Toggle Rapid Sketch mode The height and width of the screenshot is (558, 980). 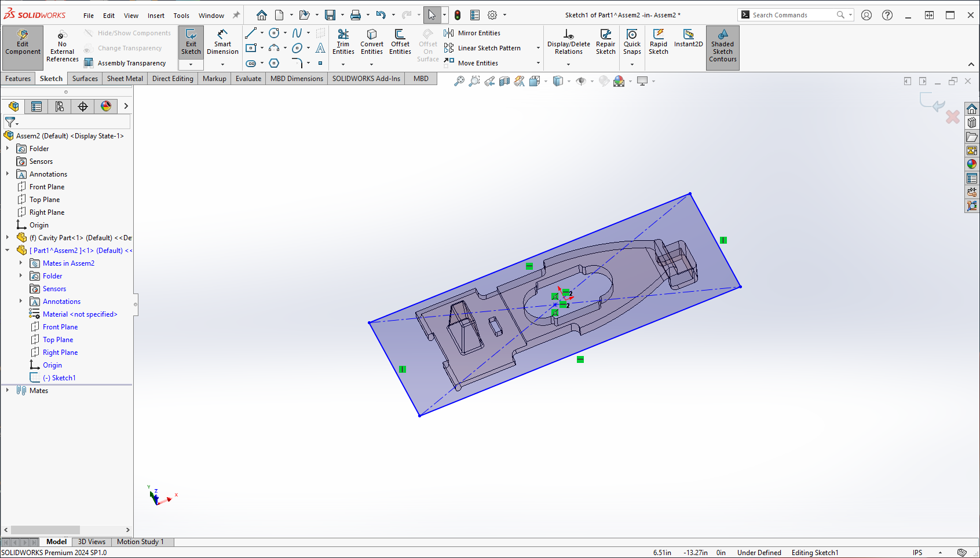tap(659, 42)
